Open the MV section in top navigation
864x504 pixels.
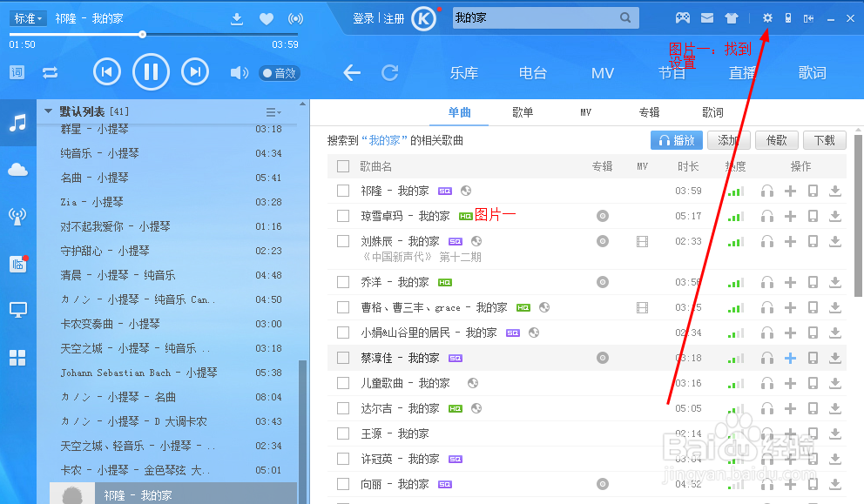pos(602,73)
